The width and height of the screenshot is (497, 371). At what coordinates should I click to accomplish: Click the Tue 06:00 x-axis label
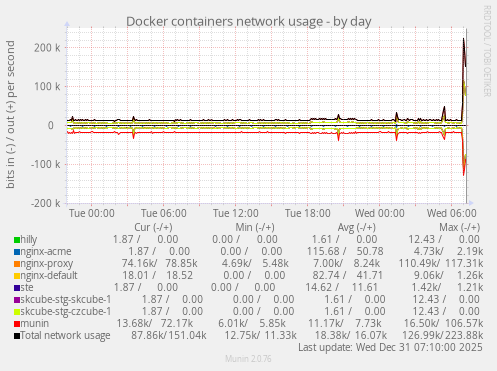tap(164, 213)
